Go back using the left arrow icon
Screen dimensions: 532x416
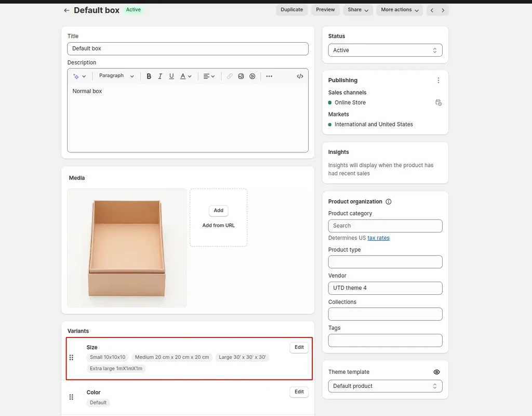66,10
